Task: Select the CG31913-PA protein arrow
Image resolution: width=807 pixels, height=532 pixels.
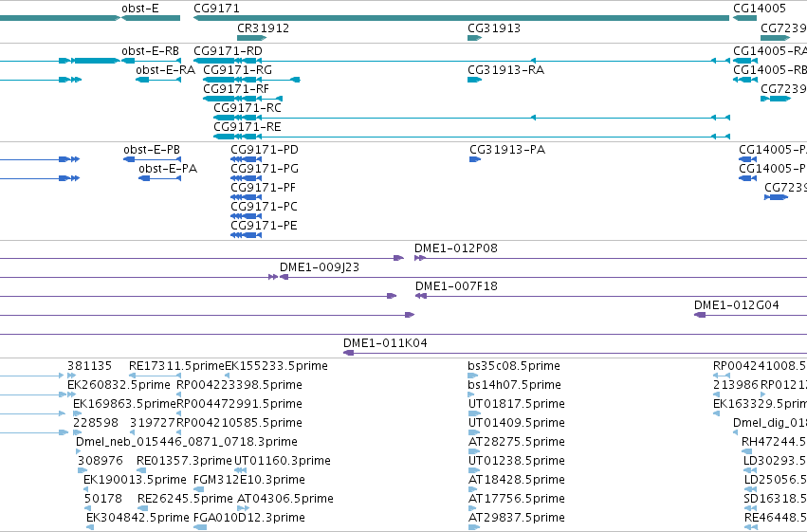Action: coord(474,159)
